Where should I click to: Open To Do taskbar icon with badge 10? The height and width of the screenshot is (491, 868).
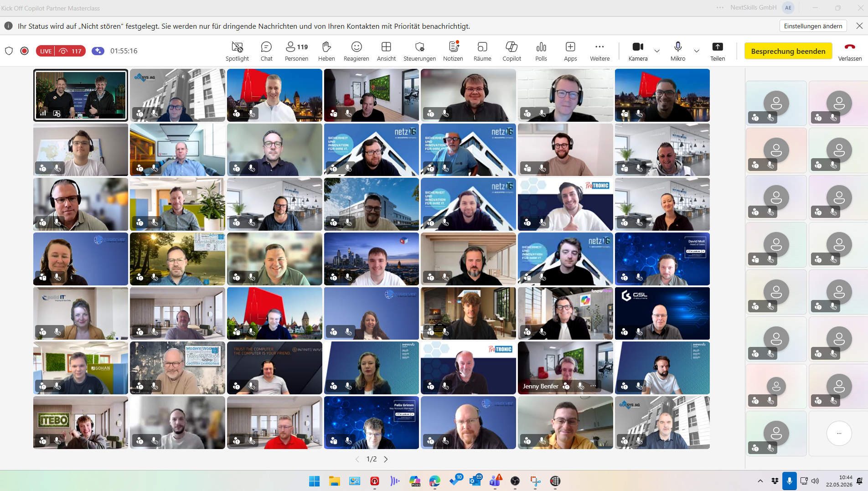coord(455,481)
